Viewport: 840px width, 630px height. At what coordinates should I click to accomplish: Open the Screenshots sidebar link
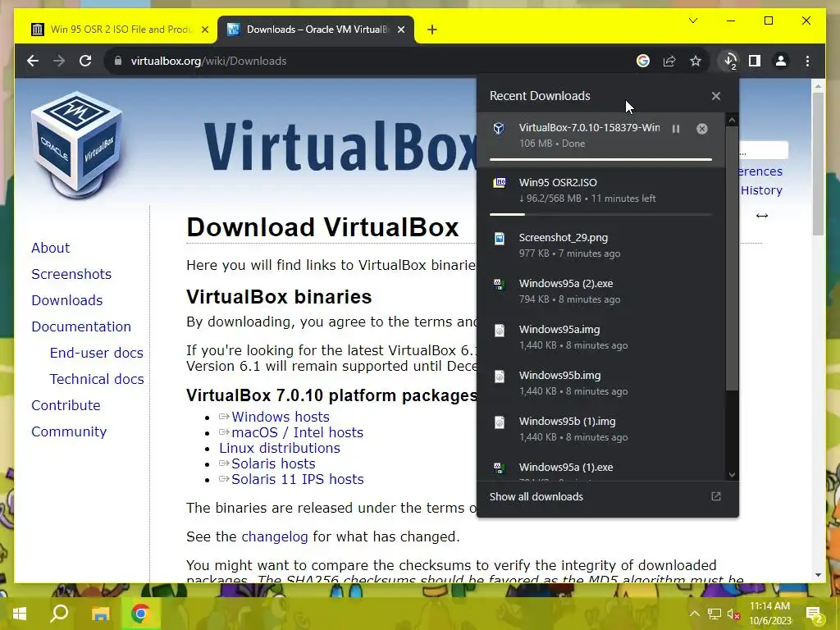point(71,274)
